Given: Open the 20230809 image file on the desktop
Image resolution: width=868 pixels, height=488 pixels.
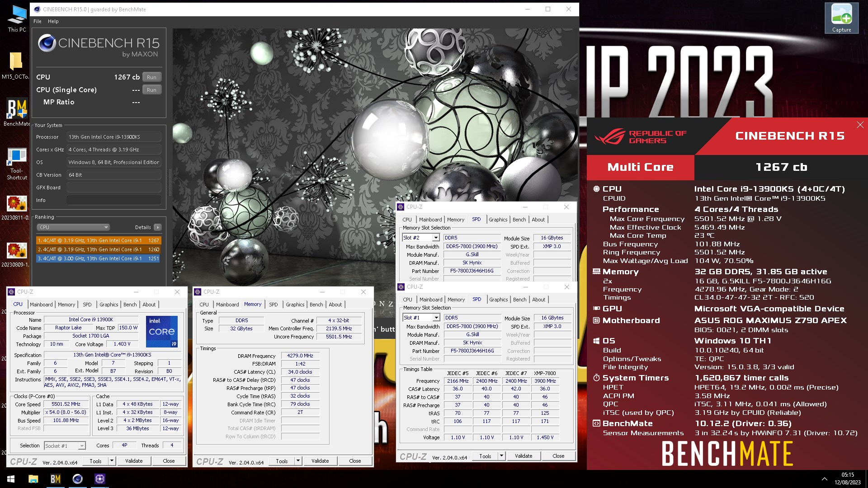Looking at the screenshot, I should (16, 255).
